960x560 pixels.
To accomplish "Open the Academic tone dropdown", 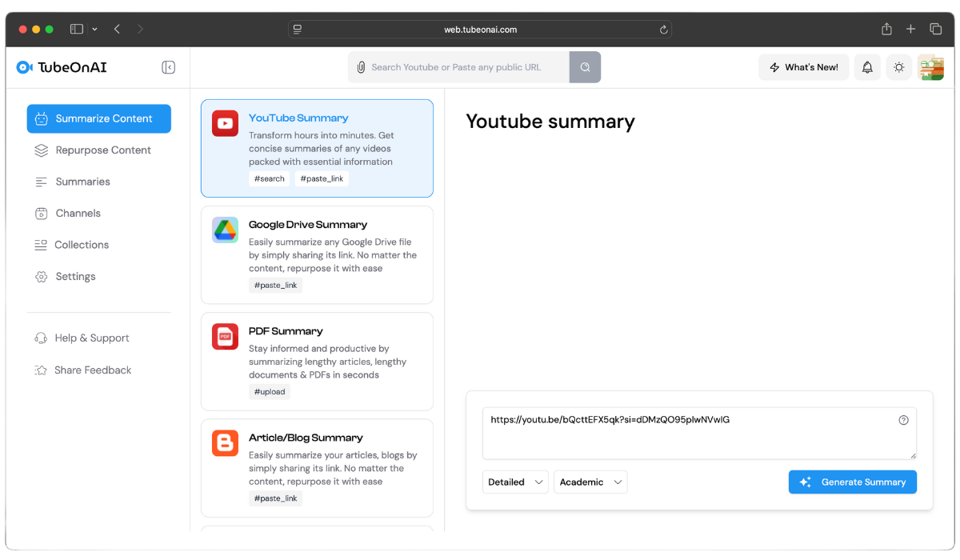I will (x=590, y=482).
